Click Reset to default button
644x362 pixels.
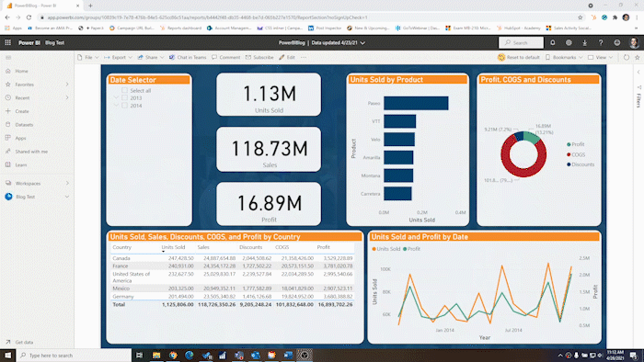[x=518, y=57]
